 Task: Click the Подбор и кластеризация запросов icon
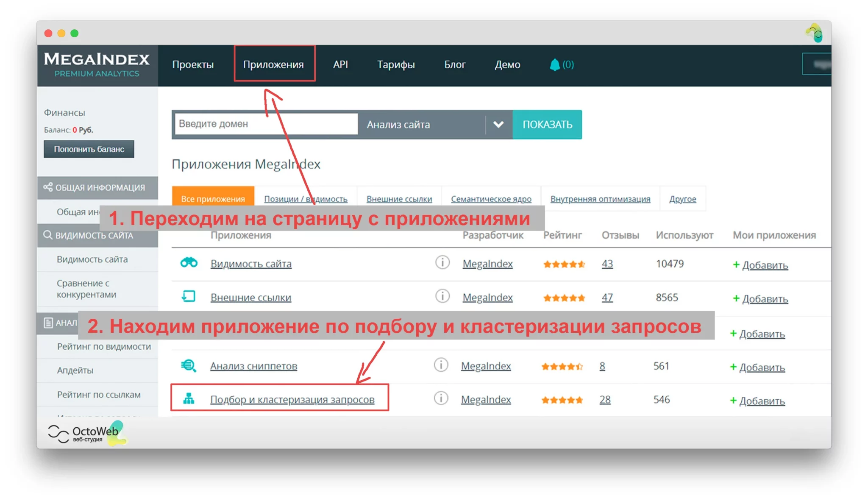click(189, 399)
